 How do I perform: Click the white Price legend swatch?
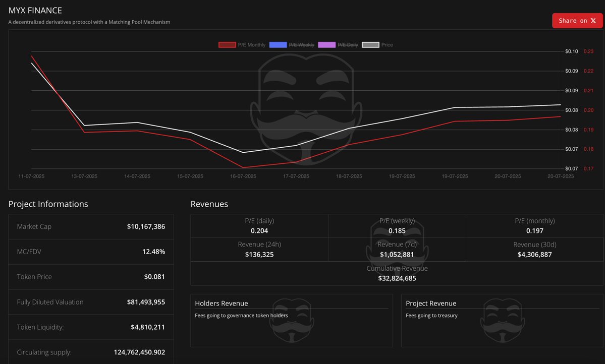click(x=370, y=45)
